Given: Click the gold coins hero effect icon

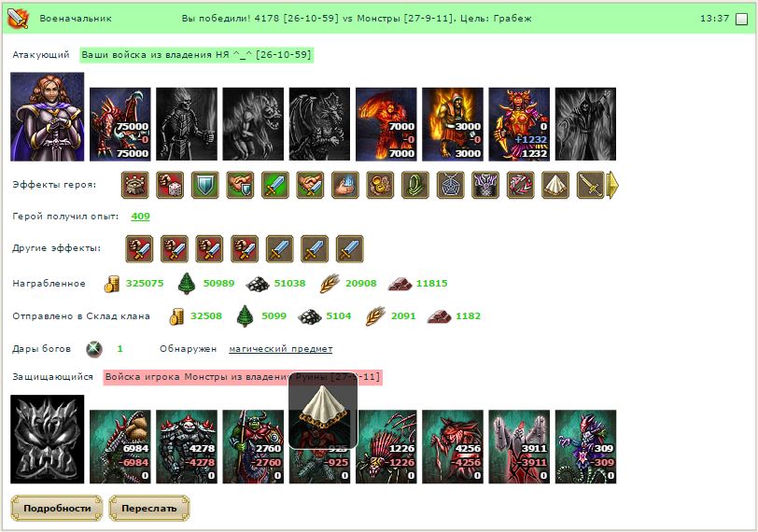Looking at the screenshot, I should click(x=380, y=185).
